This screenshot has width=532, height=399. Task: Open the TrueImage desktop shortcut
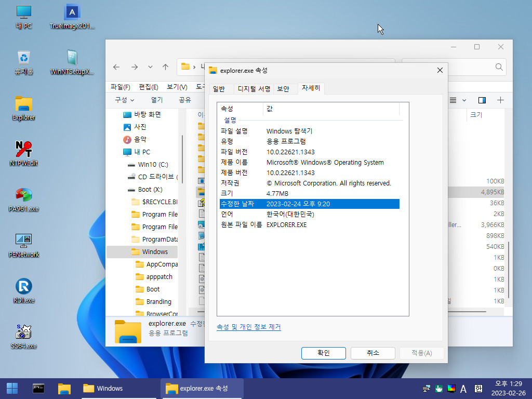click(72, 17)
